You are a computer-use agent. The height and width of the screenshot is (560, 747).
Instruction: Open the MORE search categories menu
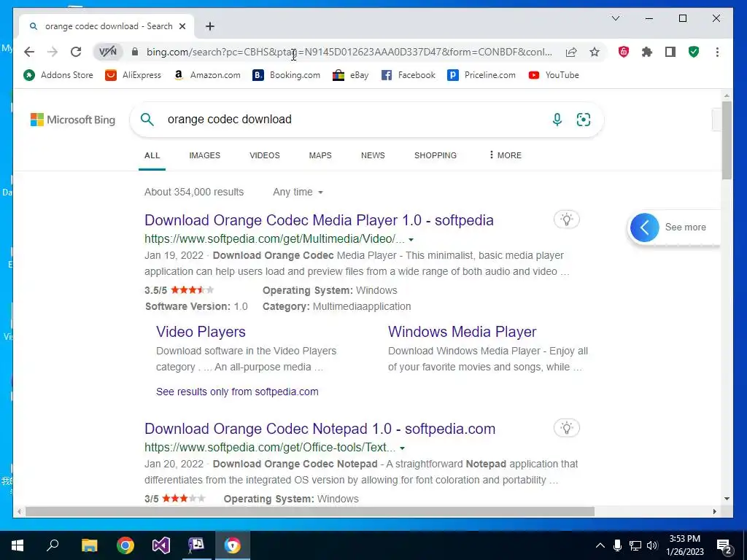click(505, 155)
